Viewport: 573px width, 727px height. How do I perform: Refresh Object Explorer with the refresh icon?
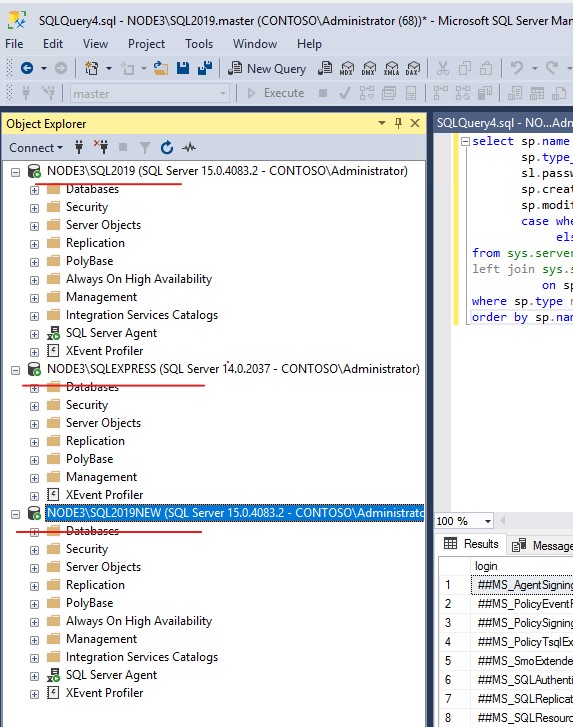click(x=167, y=147)
